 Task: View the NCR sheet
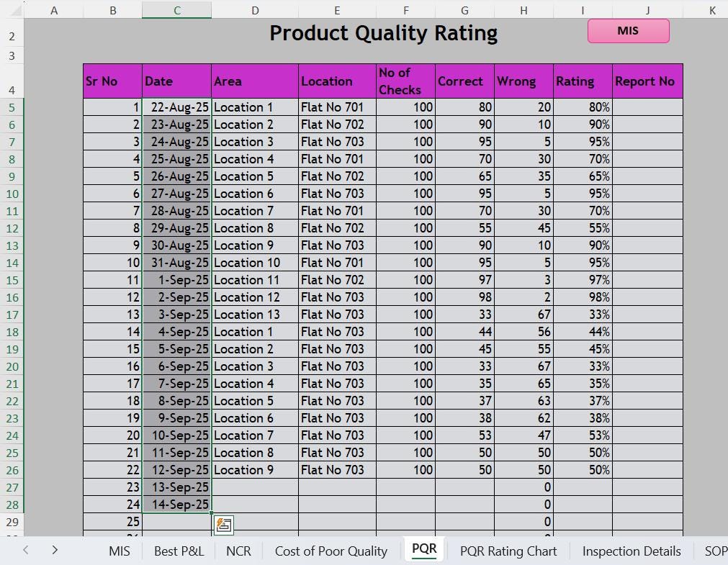(238, 551)
